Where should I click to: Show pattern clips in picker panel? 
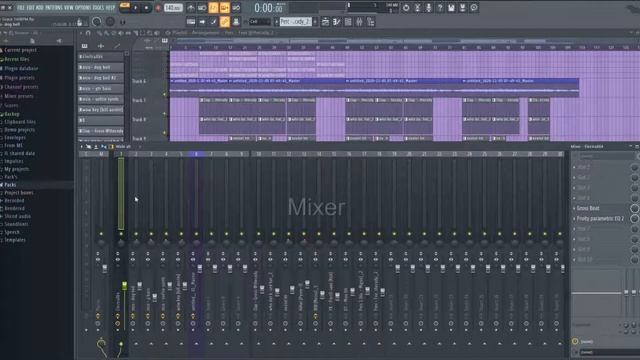tap(84, 46)
